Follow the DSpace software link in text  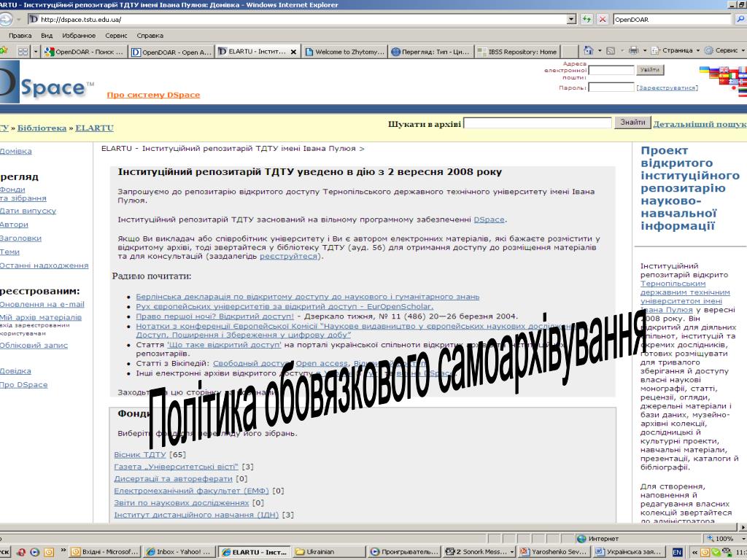click(x=489, y=219)
